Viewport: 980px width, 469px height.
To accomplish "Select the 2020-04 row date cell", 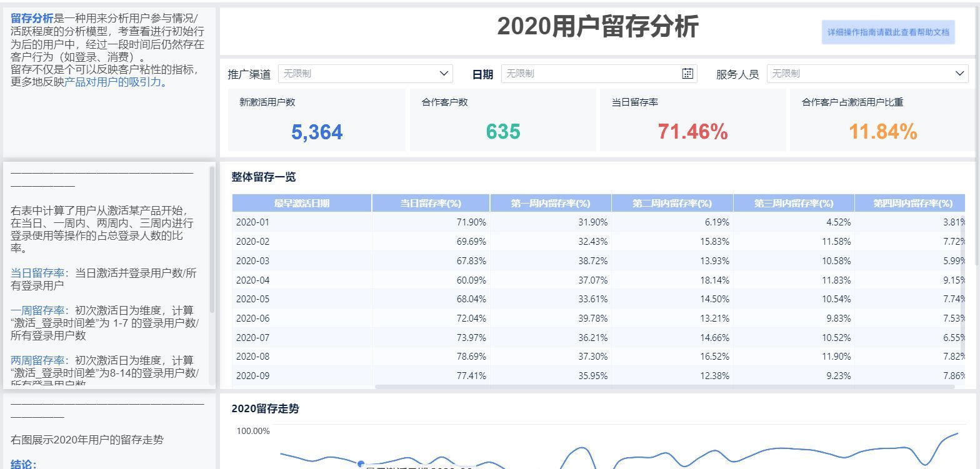I will click(302, 280).
